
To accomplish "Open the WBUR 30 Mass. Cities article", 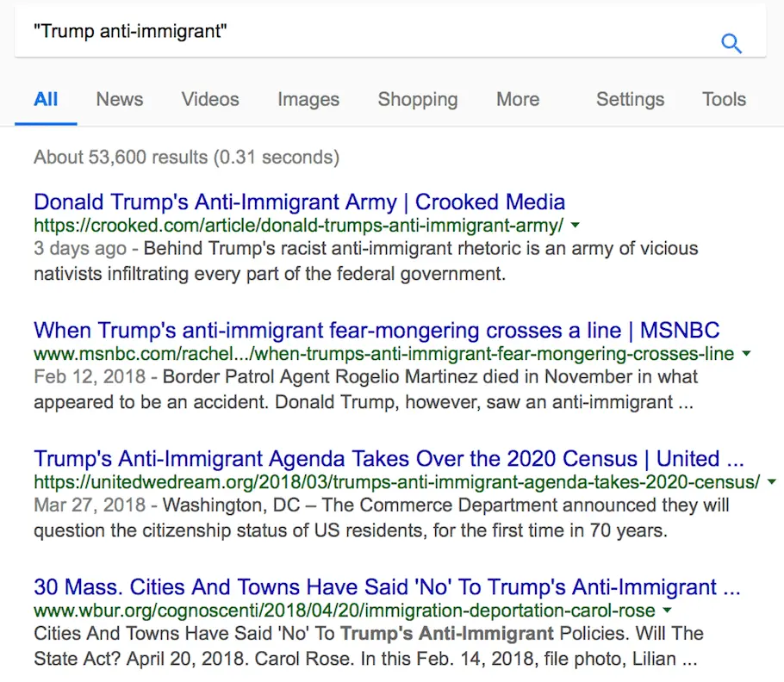I will (385, 586).
